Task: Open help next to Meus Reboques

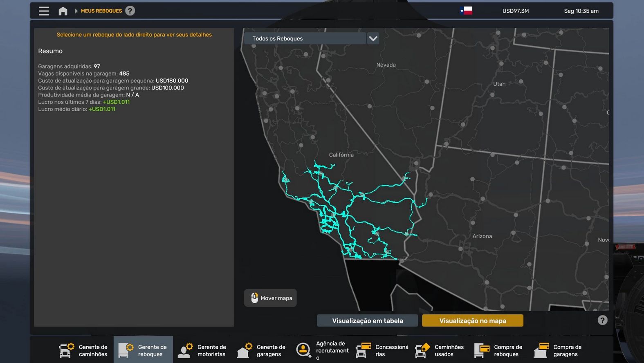Action: point(130,11)
